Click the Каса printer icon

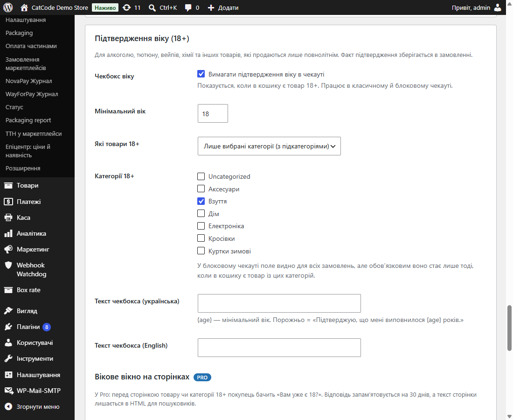8,217
